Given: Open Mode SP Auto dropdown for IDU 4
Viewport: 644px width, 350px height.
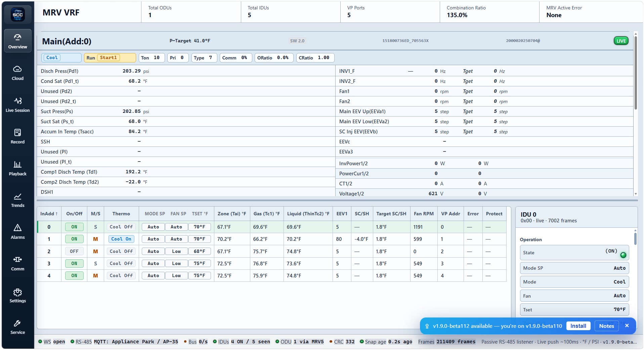Looking at the screenshot, I should [x=153, y=276].
